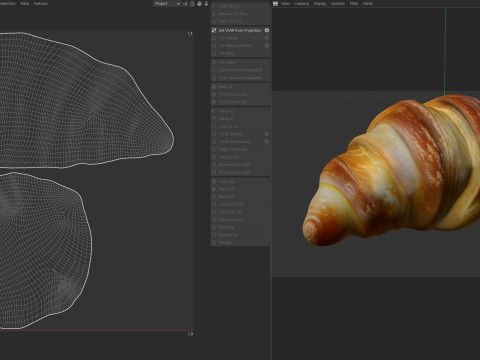Click the Mirror U tool

(240, 111)
